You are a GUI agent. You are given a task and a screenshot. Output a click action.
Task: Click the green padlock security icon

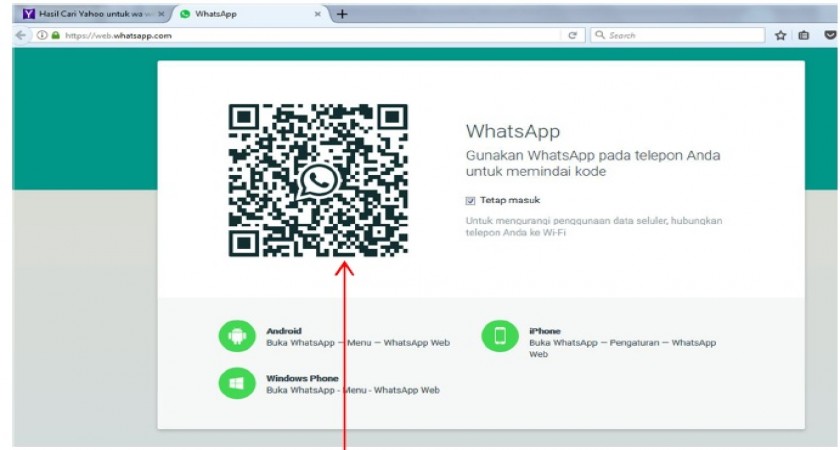coord(56,35)
